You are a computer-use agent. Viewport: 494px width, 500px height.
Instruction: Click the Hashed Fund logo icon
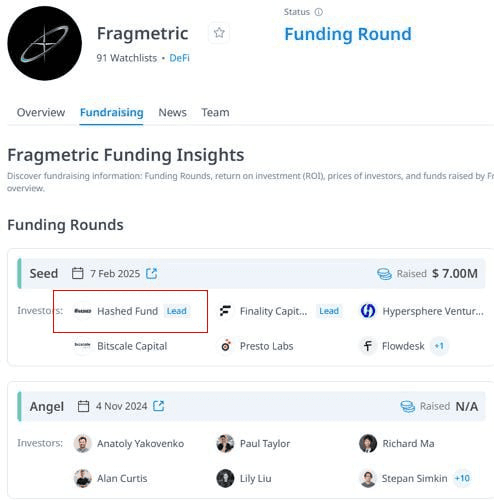click(82, 311)
